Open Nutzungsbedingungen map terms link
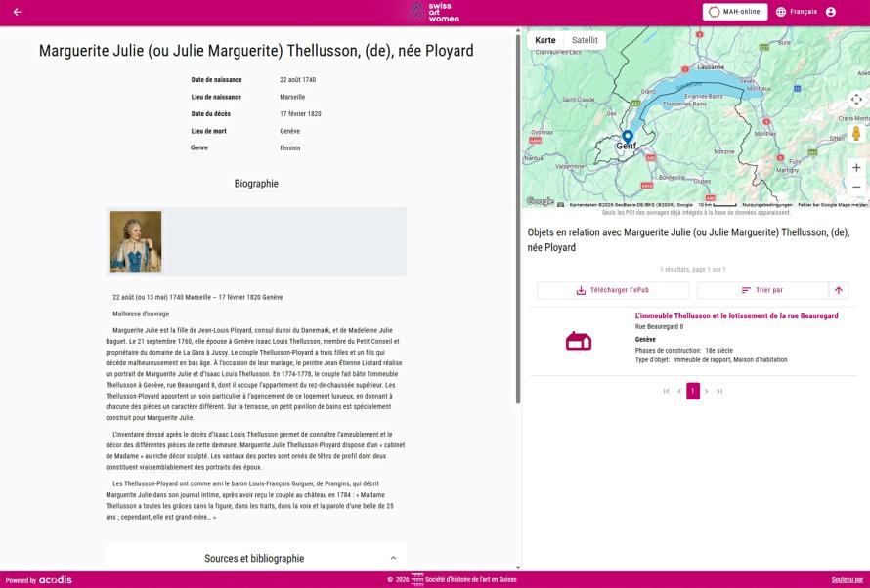870x588 pixels. [x=766, y=205]
